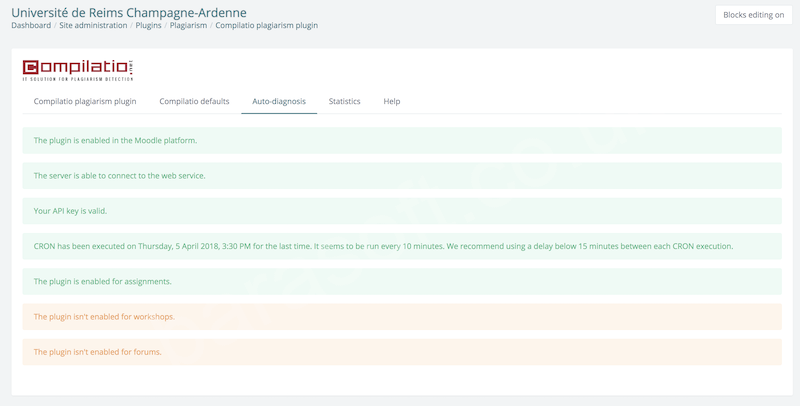The height and width of the screenshot is (406, 800).
Task: Click the CRON execution status message
Action: coord(402,246)
